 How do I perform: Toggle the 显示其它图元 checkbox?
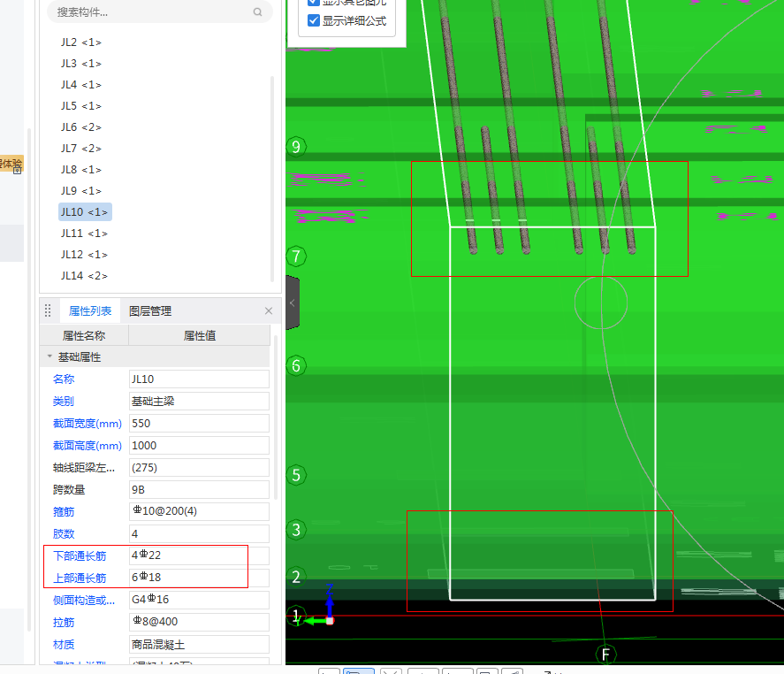click(313, 3)
